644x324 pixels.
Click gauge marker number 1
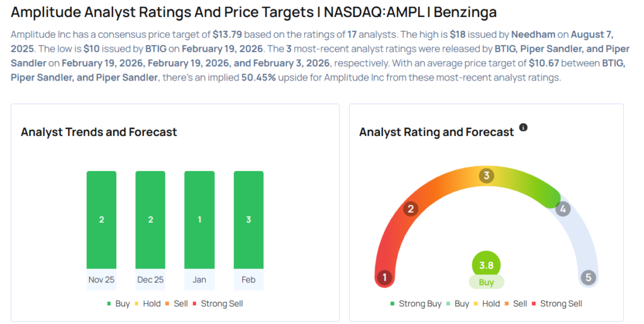384,277
